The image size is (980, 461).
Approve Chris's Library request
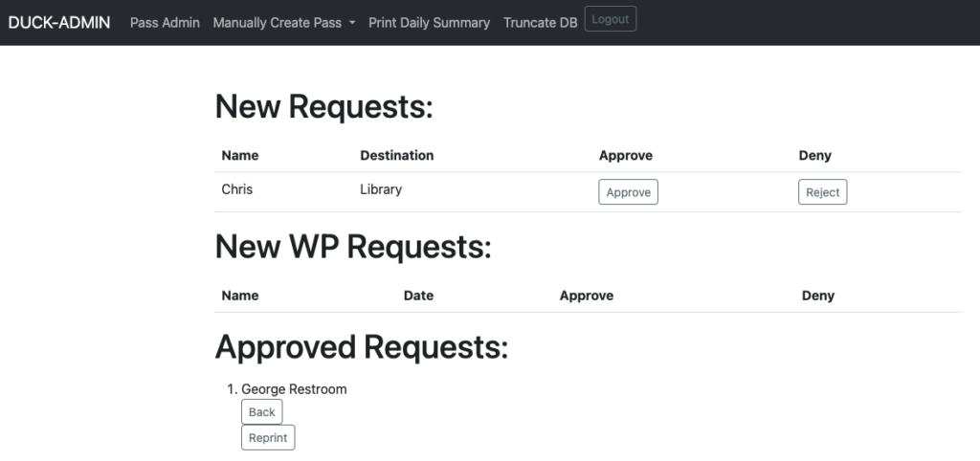628,192
